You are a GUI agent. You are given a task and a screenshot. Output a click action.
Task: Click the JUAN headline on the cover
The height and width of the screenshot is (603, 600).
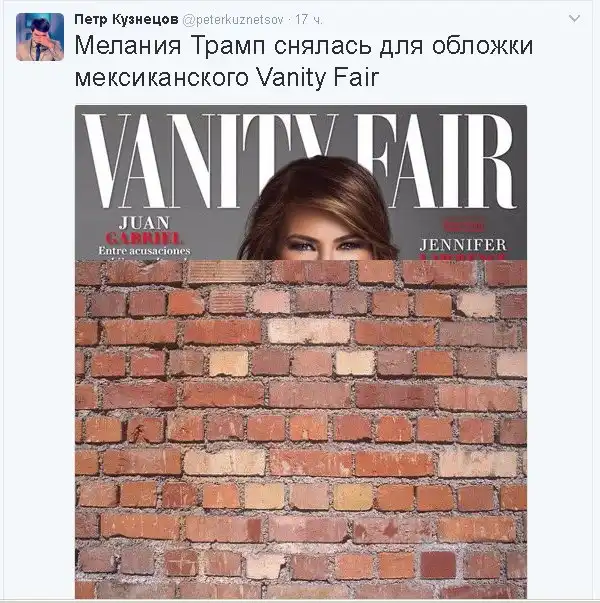(144, 223)
